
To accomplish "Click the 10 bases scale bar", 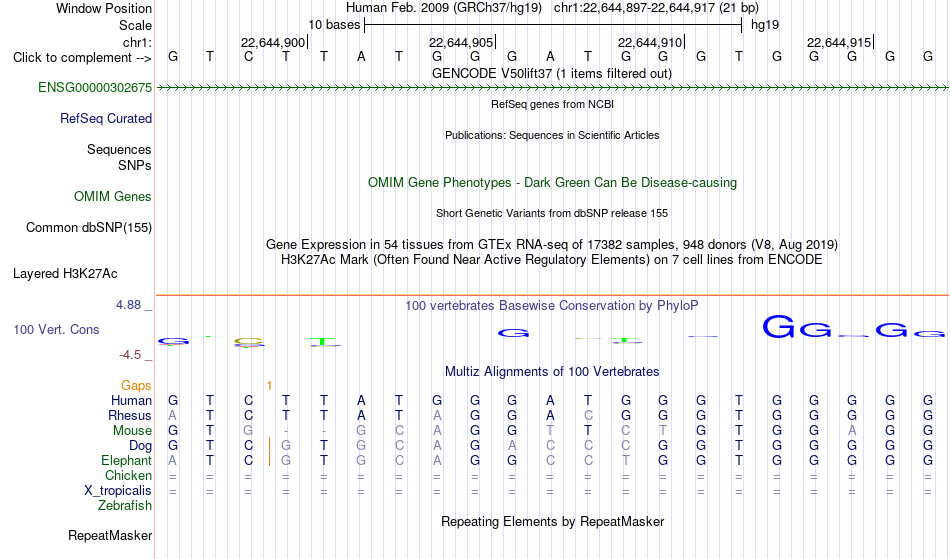I will (553, 25).
